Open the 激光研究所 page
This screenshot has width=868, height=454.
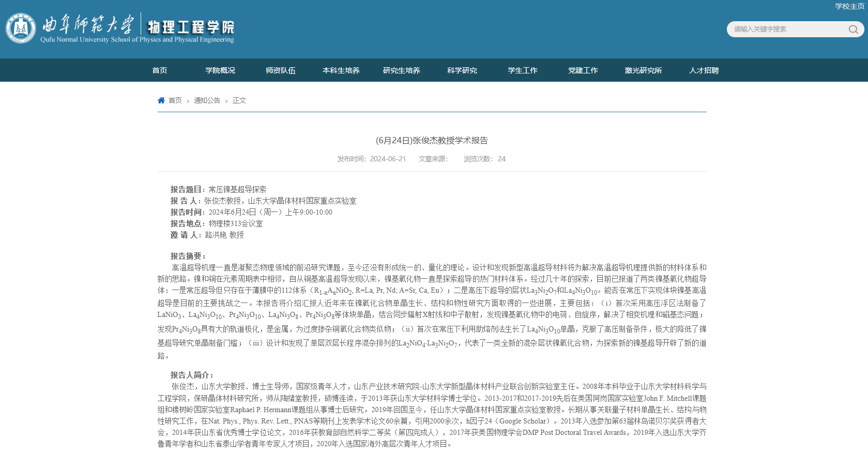point(644,70)
